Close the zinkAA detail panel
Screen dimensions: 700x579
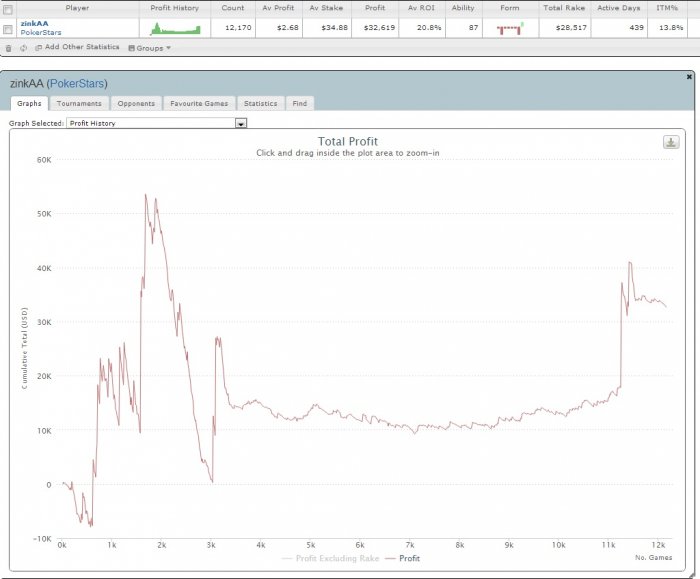coord(689,77)
